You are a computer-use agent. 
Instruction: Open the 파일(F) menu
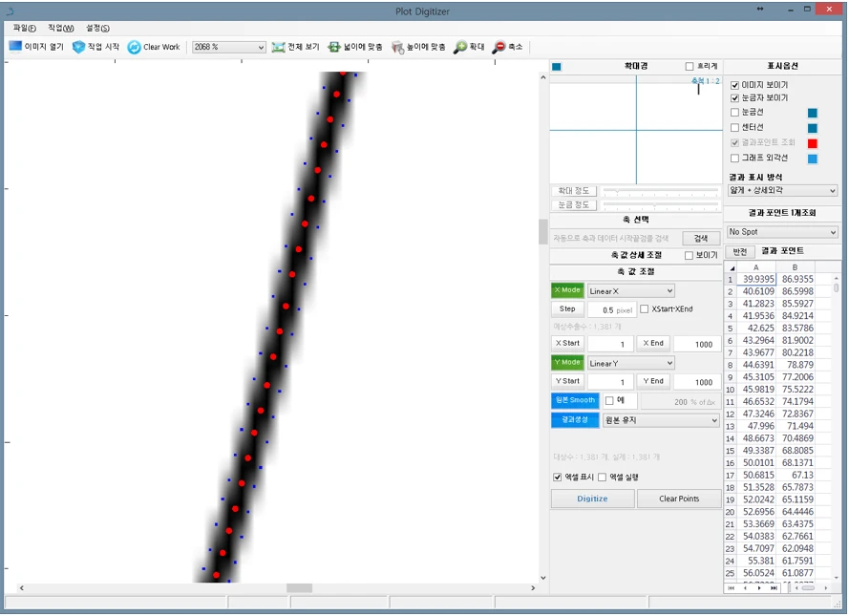(25, 28)
